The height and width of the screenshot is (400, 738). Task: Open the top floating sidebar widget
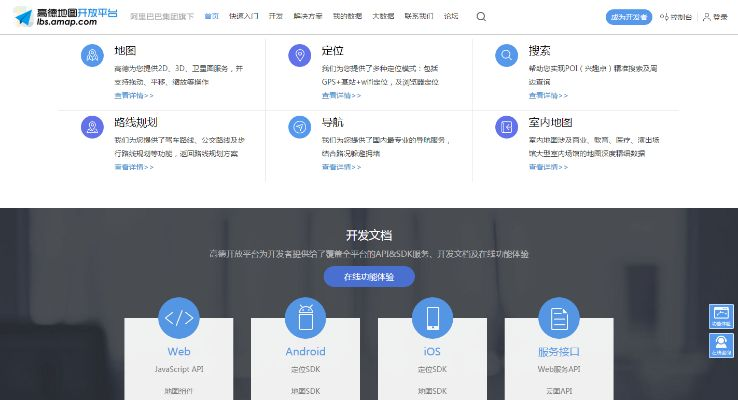[x=721, y=316]
